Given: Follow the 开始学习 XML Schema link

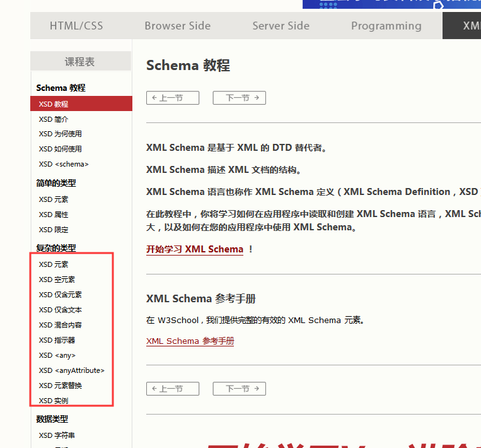Looking at the screenshot, I should [x=195, y=249].
